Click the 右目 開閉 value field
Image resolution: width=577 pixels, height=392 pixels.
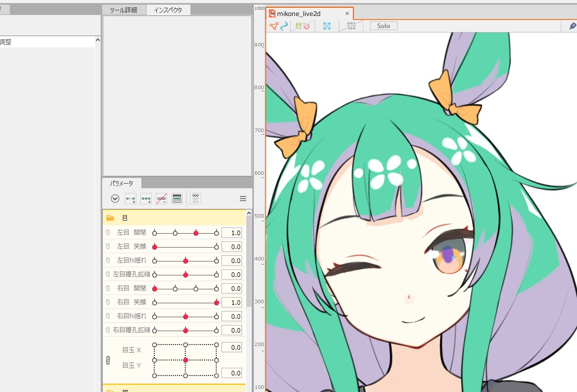232,289
